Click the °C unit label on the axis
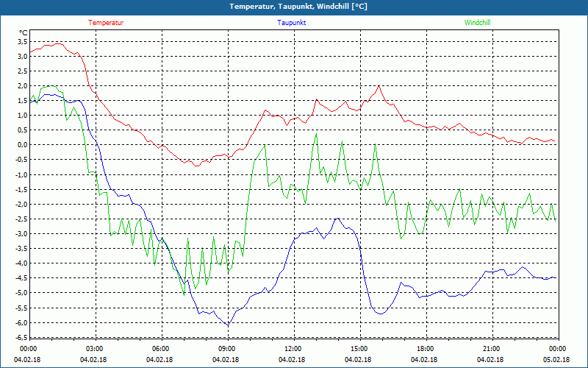The image size is (588, 368). tap(24, 33)
